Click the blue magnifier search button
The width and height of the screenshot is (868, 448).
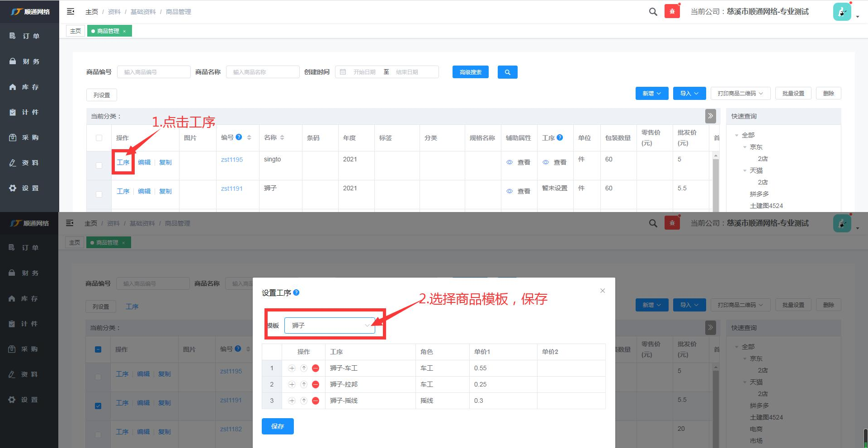click(x=507, y=72)
